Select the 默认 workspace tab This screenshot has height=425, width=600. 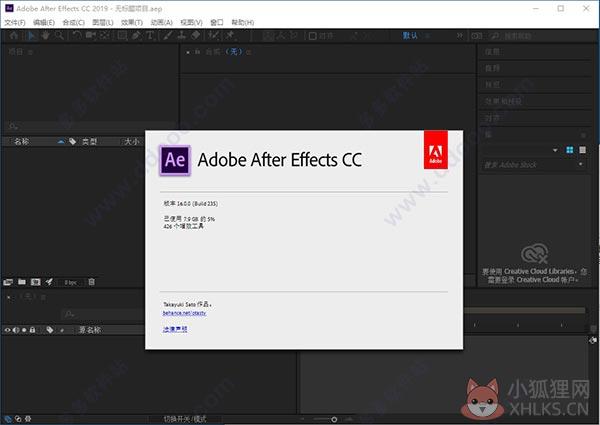(410, 36)
